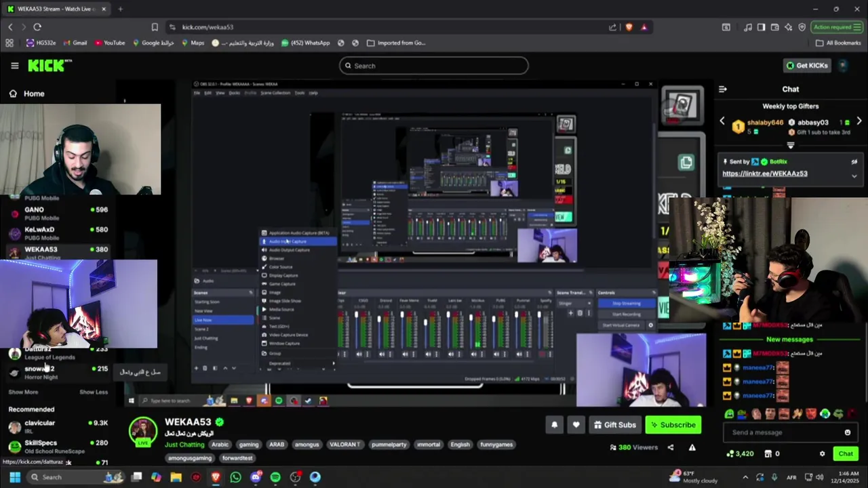Viewport: 868px width, 488px height.
Task: Expand sidebar with Show More
Action: coord(23,392)
